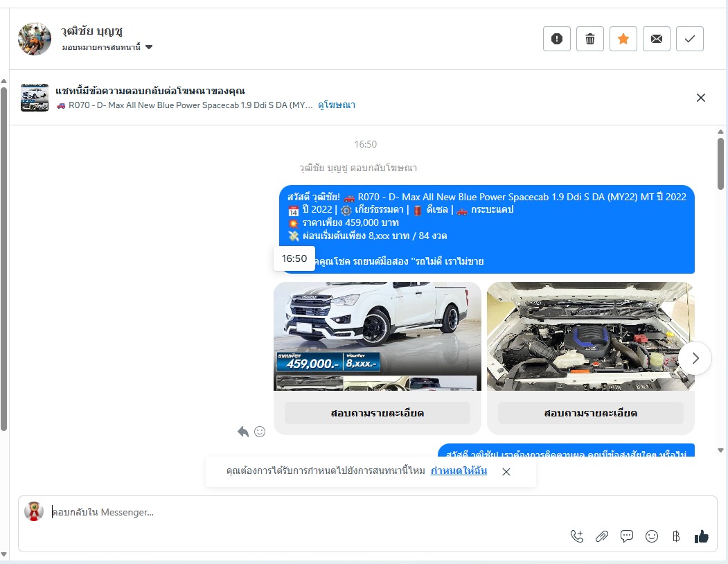Start a call with phone plus icon
The image size is (728, 564).
(577, 536)
